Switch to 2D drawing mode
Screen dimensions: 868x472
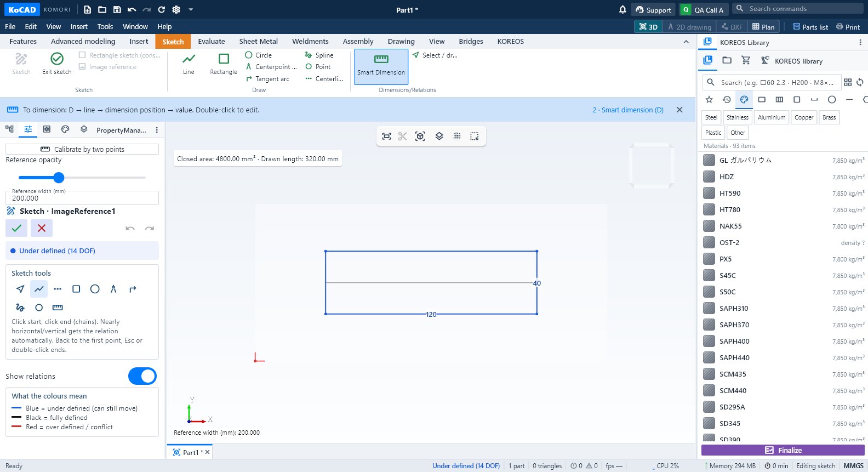[689, 26]
